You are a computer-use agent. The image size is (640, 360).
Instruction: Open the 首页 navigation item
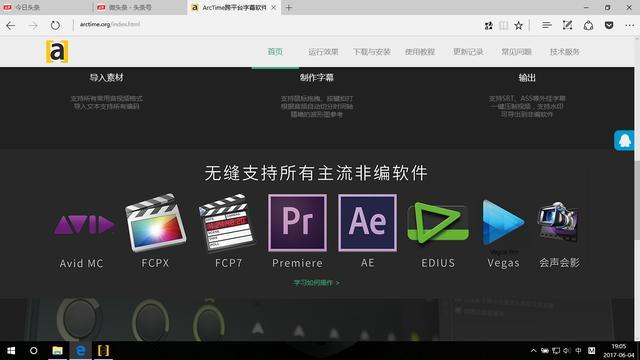tap(275, 51)
